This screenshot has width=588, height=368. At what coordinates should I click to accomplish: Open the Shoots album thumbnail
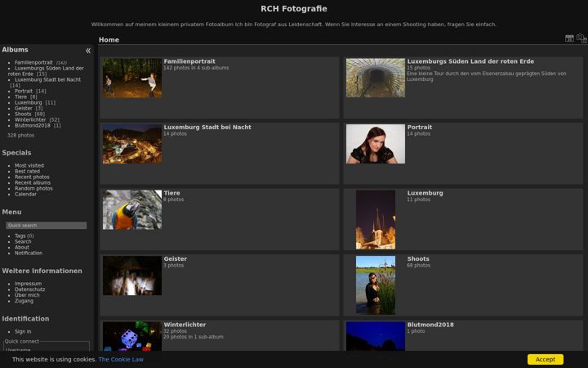pos(376,285)
